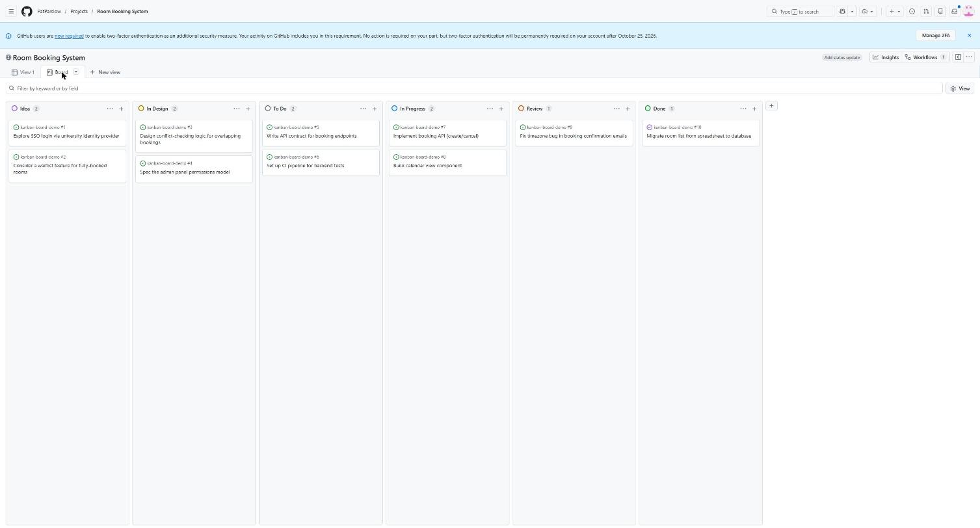This screenshot has width=980, height=528.
Task: Open Idea column actions menu
Action: coord(110,109)
